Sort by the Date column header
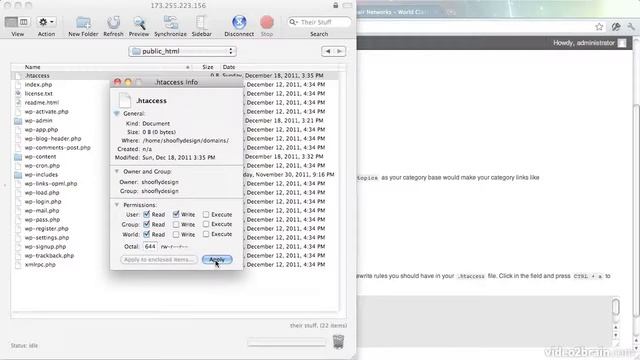Viewport: 640px width, 360px height. (229, 67)
